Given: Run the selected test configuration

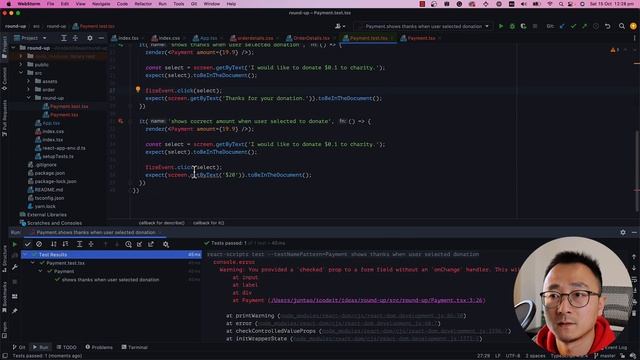Looking at the screenshot, I should (x=501, y=26).
